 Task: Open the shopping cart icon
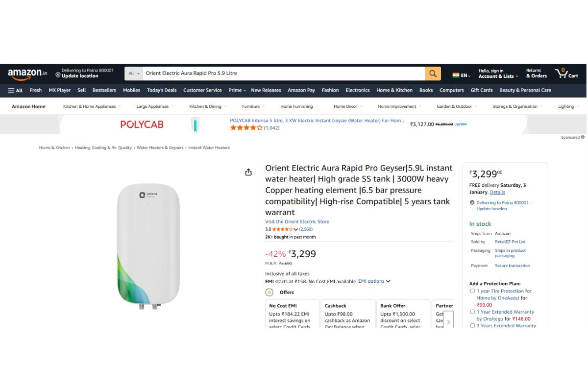(562, 73)
